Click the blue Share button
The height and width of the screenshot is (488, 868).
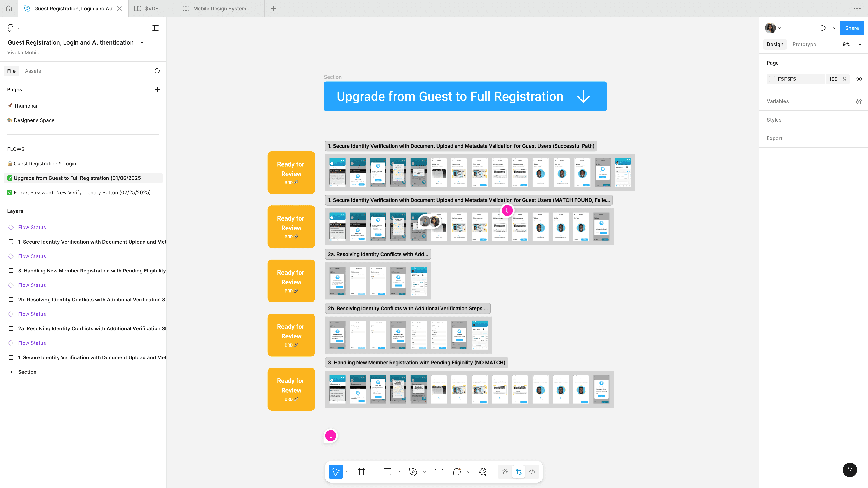[851, 28]
